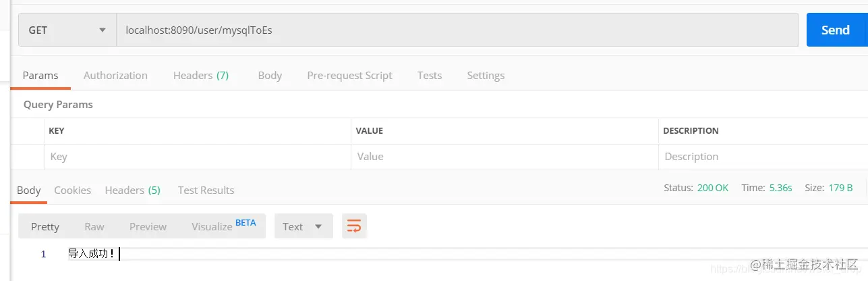Click the Value input cell
The image size is (868, 281).
[x=504, y=157]
